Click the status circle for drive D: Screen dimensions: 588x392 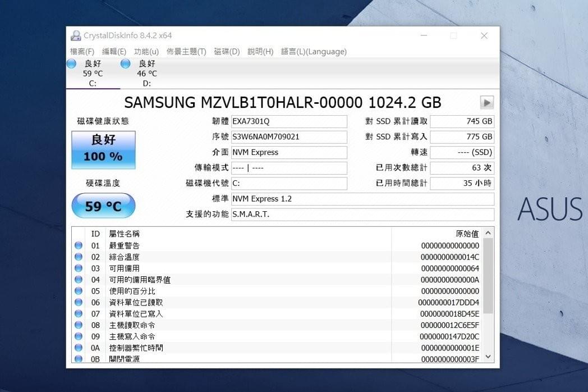pos(125,64)
